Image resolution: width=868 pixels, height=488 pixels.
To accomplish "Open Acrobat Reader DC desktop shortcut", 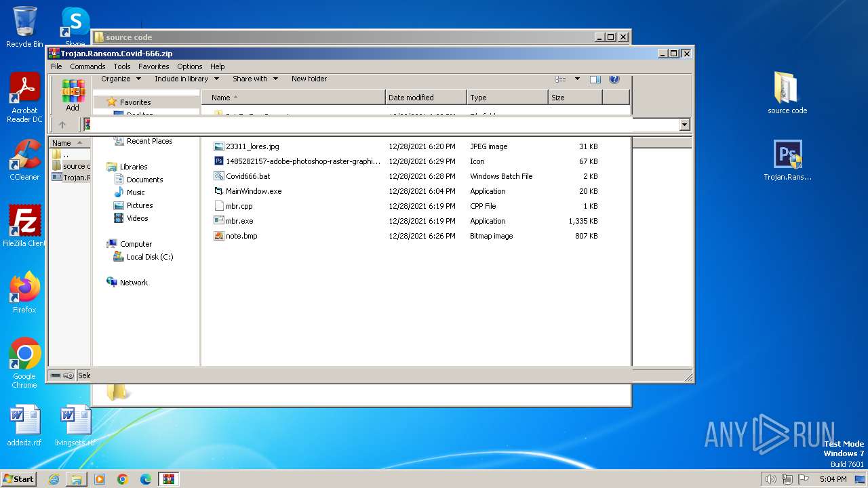I will point(24,98).
